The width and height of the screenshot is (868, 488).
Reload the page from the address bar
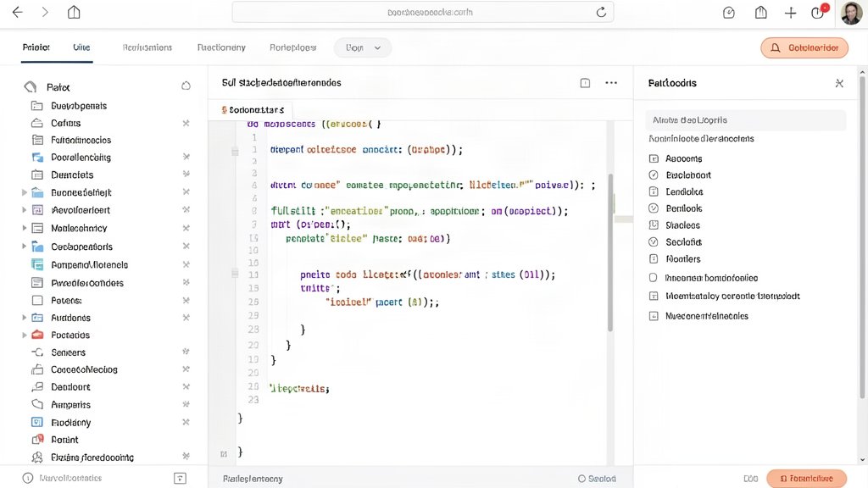click(601, 12)
